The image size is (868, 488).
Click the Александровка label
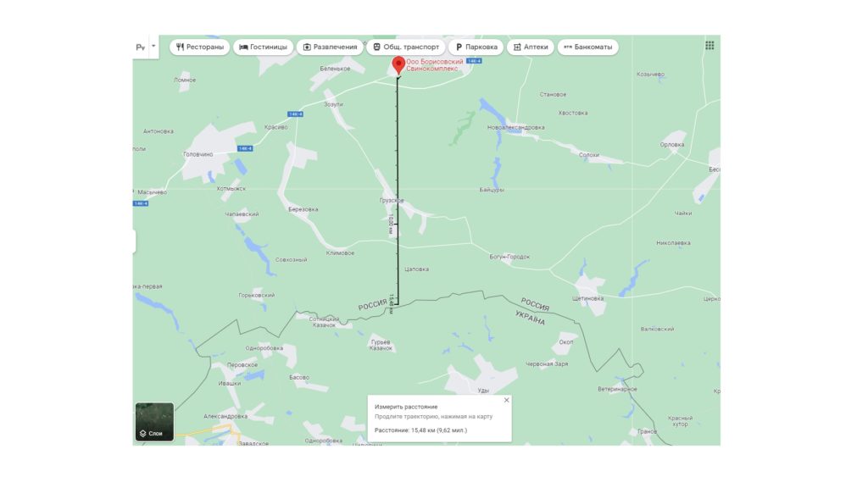point(225,416)
